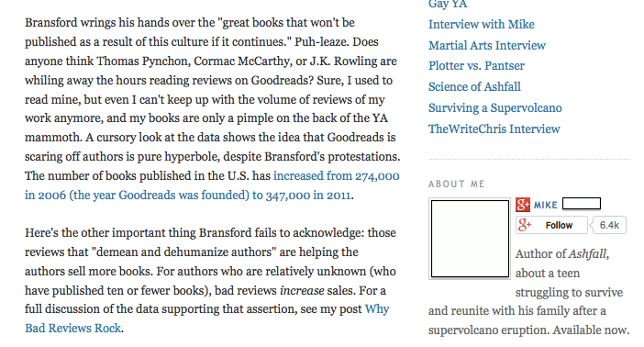This screenshot has width=644, height=347.
Task: Open the TheWriteChris Interview link
Action: click(x=494, y=129)
